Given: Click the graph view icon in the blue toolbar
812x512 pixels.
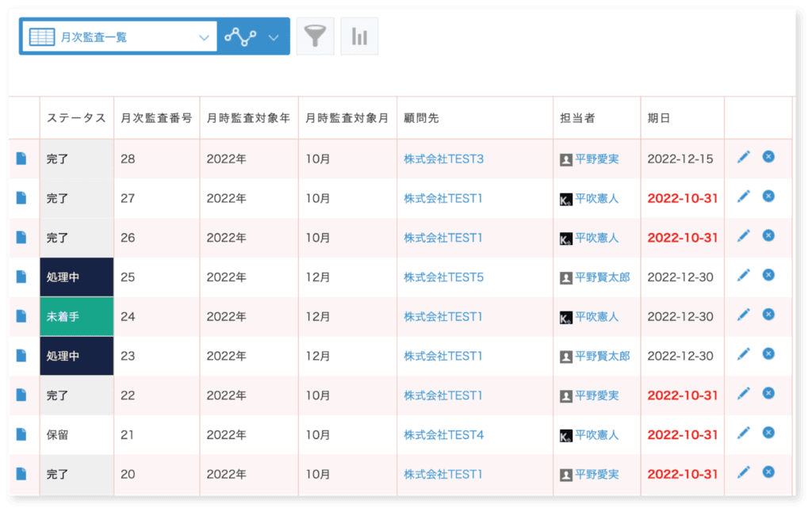Looking at the screenshot, I should (x=240, y=36).
